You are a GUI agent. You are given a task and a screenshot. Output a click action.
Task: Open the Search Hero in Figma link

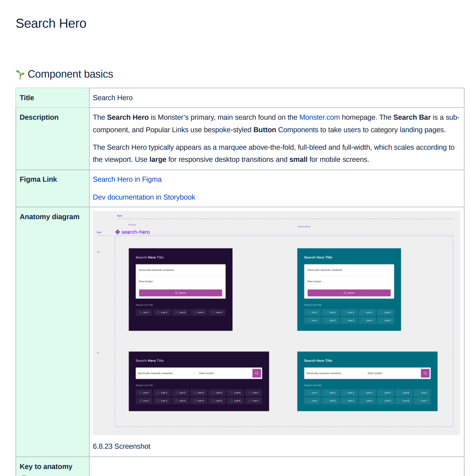point(127,179)
